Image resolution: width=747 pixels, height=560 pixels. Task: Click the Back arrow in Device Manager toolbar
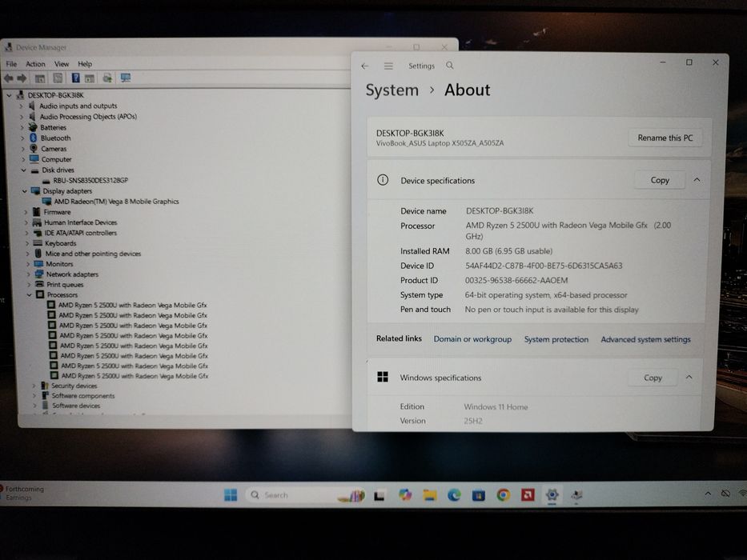(9, 78)
